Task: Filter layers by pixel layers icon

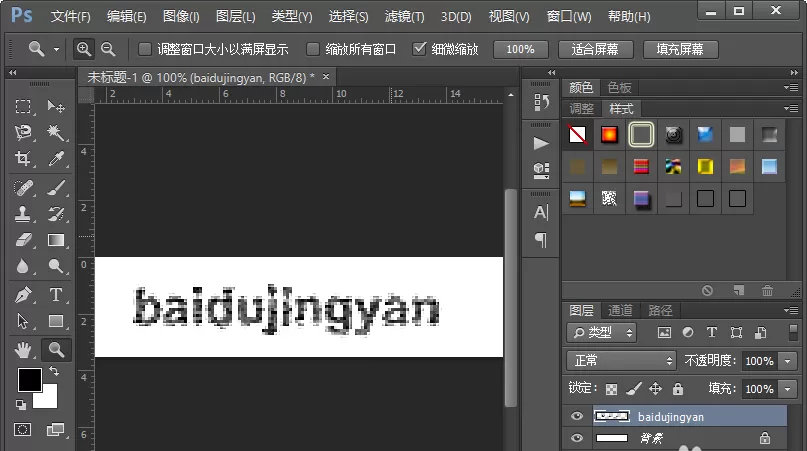Action: [664, 333]
